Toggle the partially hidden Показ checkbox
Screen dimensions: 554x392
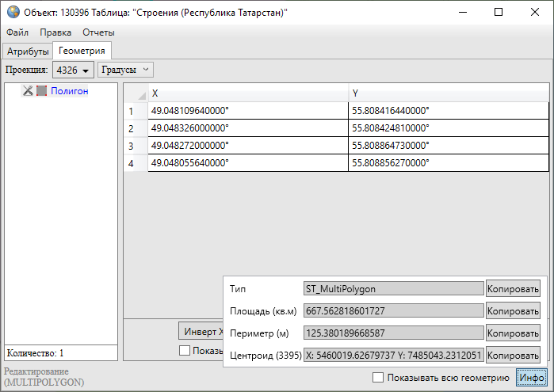click(185, 350)
